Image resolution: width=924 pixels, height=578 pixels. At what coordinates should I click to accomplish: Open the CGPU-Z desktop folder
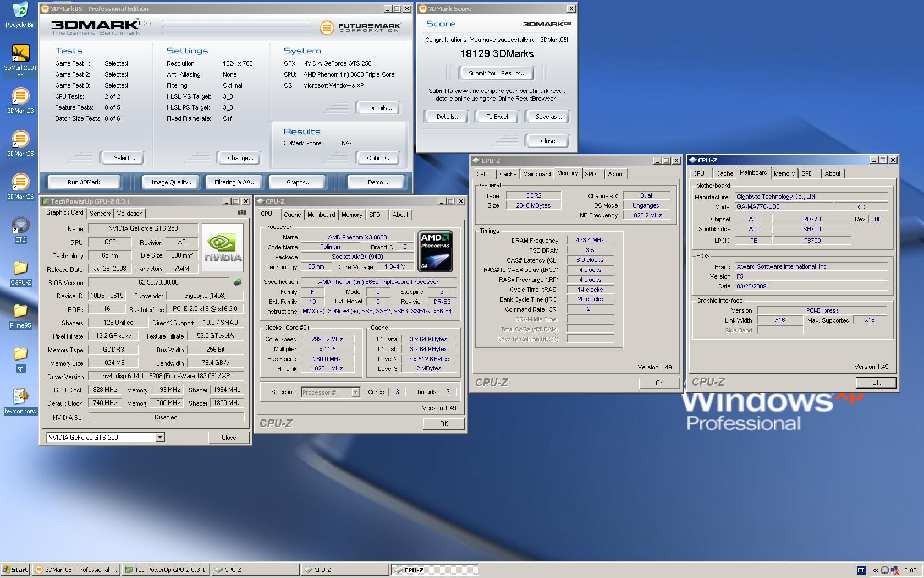20,272
